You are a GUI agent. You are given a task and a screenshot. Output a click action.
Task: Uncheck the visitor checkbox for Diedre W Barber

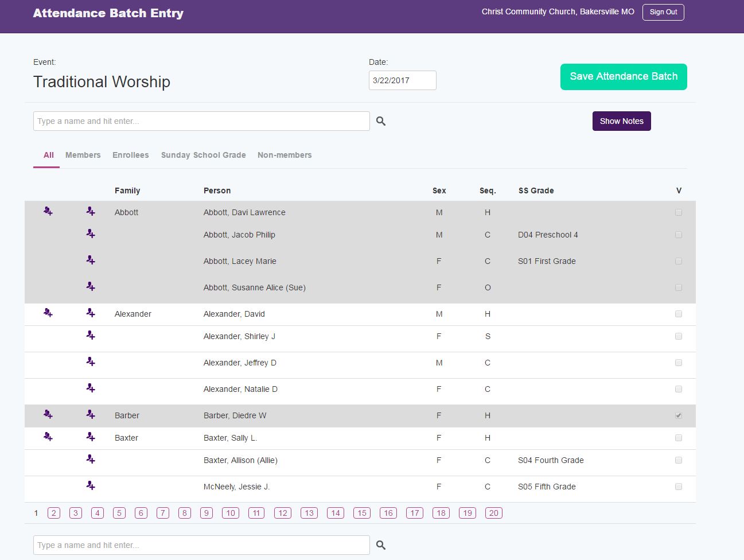679,415
